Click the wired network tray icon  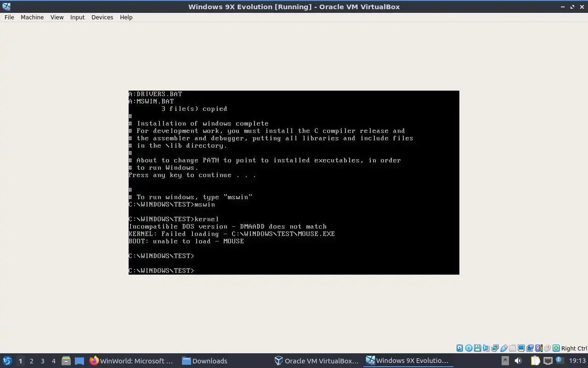tap(548, 361)
